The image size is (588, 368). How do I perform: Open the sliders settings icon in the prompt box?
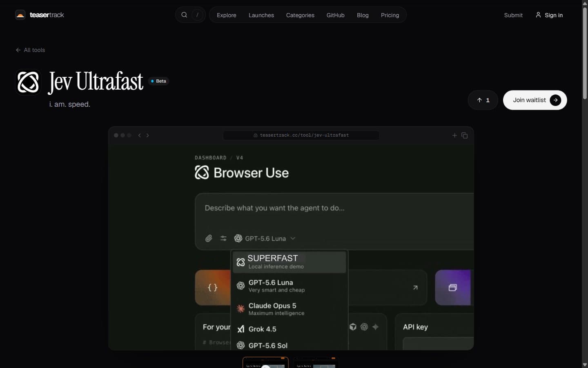point(223,238)
